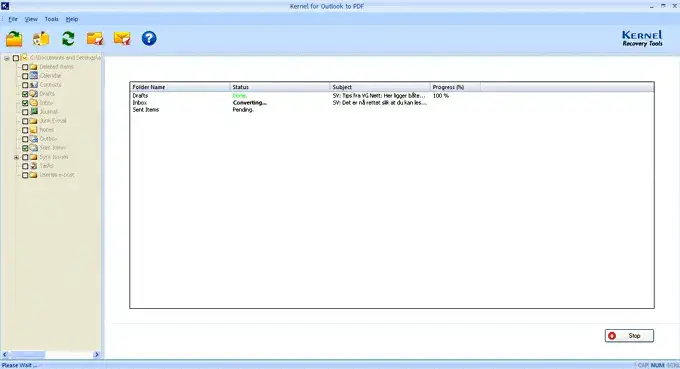Check the Sync Issues checkbox
680x369 pixels.
click(x=25, y=157)
